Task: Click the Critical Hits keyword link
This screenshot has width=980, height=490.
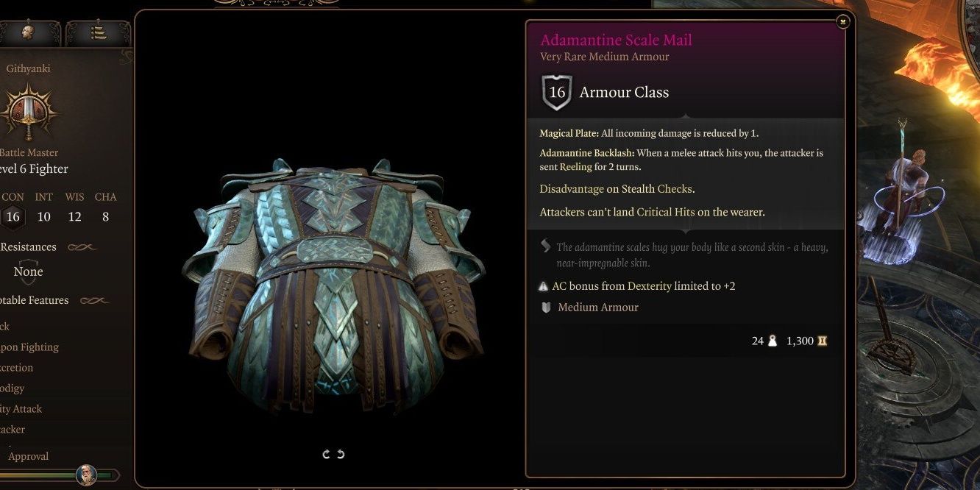Action: (x=664, y=212)
